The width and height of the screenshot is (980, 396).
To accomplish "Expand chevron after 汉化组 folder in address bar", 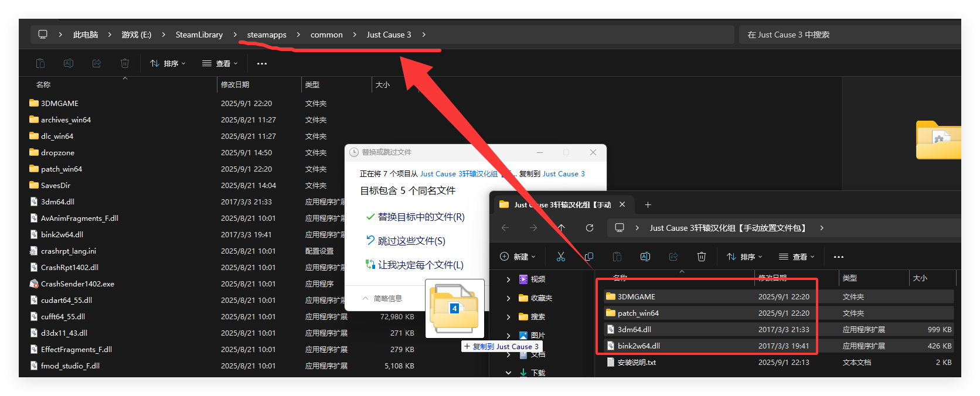I will 822,228.
